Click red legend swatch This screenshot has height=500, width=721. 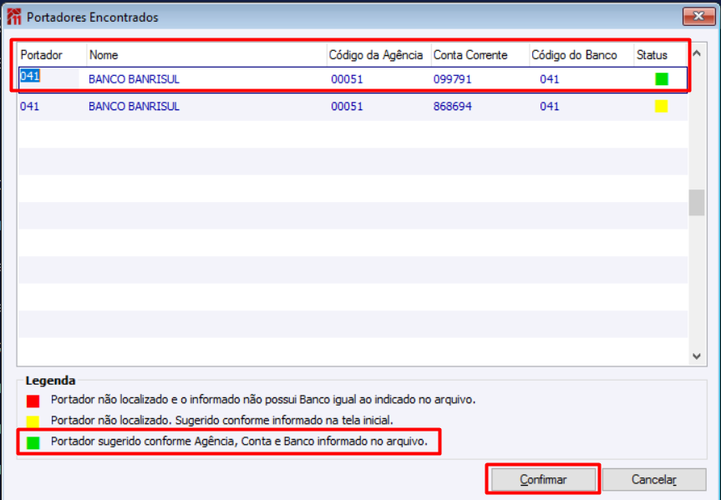point(33,401)
